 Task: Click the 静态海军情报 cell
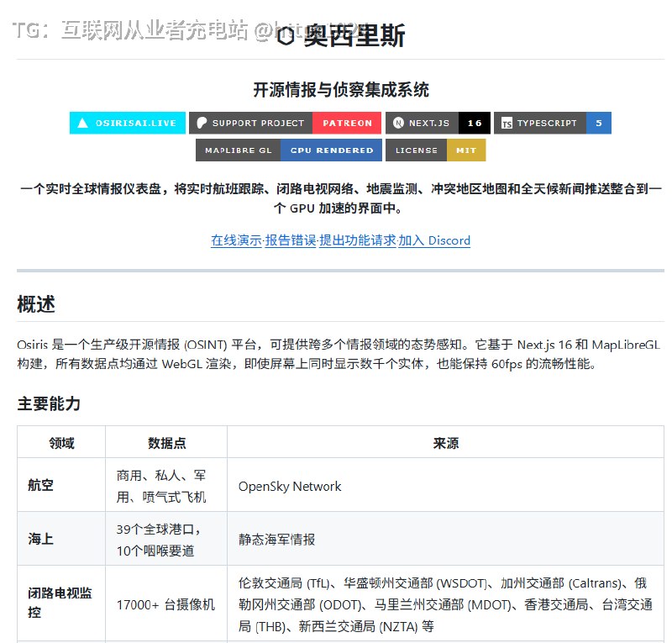click(446, 539)
